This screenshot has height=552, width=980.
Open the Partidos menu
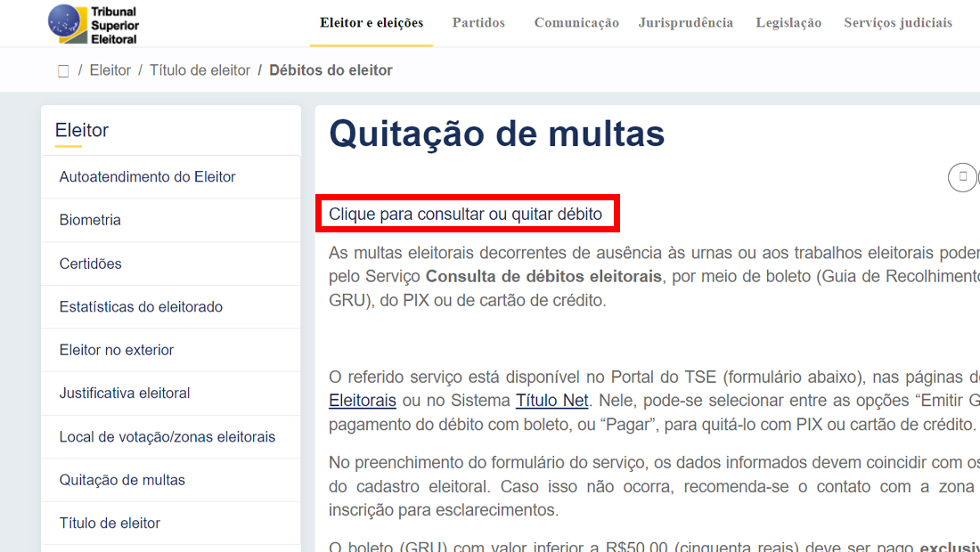pyautogui.click(x=478, y=23)
